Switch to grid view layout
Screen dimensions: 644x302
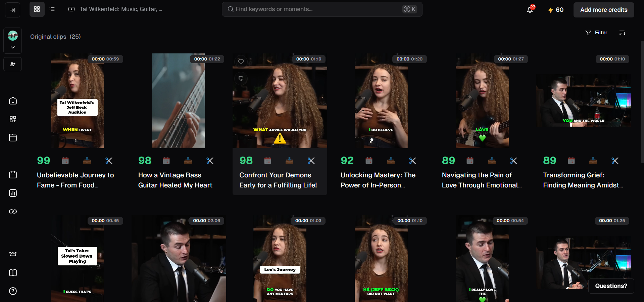(37, 9)
